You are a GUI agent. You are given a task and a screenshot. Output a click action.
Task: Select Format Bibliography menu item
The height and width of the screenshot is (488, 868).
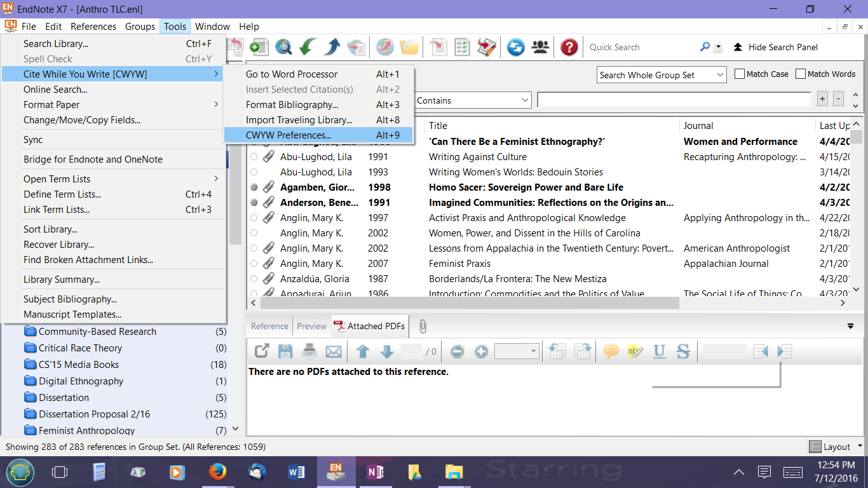point(318,105)
